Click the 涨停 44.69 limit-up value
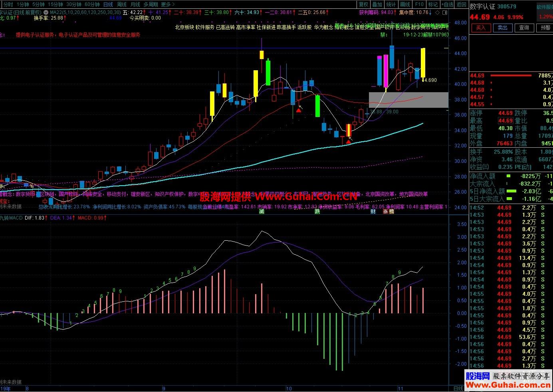 [x=505, y=113]
